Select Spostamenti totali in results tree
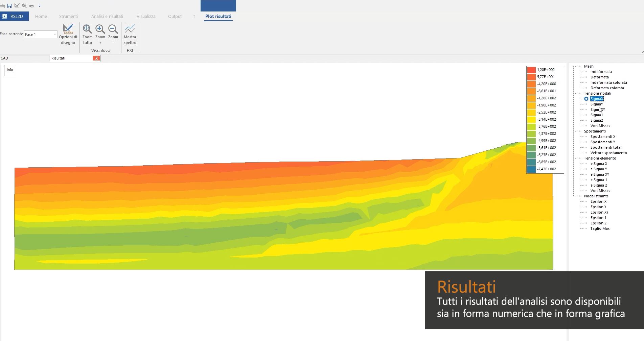 pyautogui.click(x=606, y=147)
